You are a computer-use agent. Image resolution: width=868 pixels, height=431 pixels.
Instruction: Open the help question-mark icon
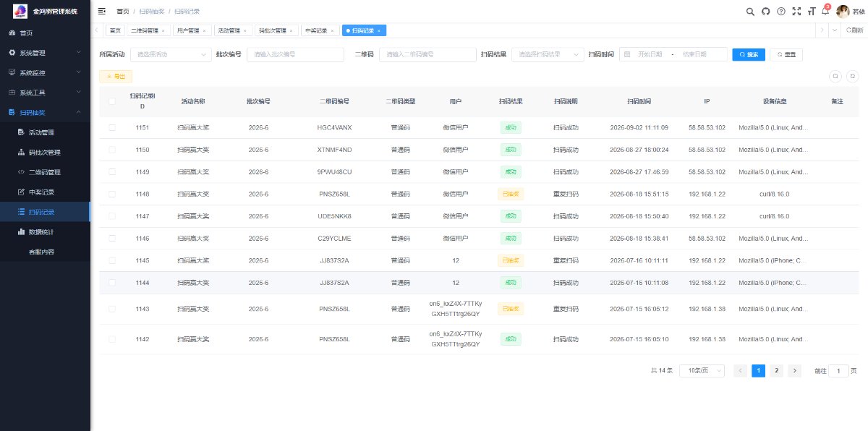pos(781,11)
